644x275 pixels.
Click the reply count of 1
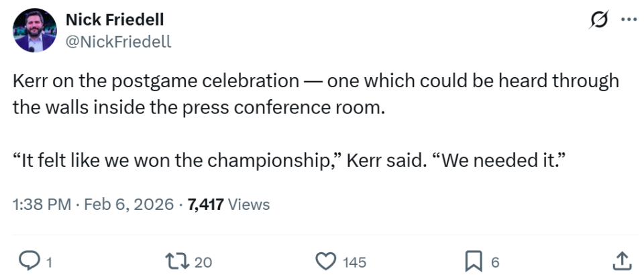[x=48, y=262]
